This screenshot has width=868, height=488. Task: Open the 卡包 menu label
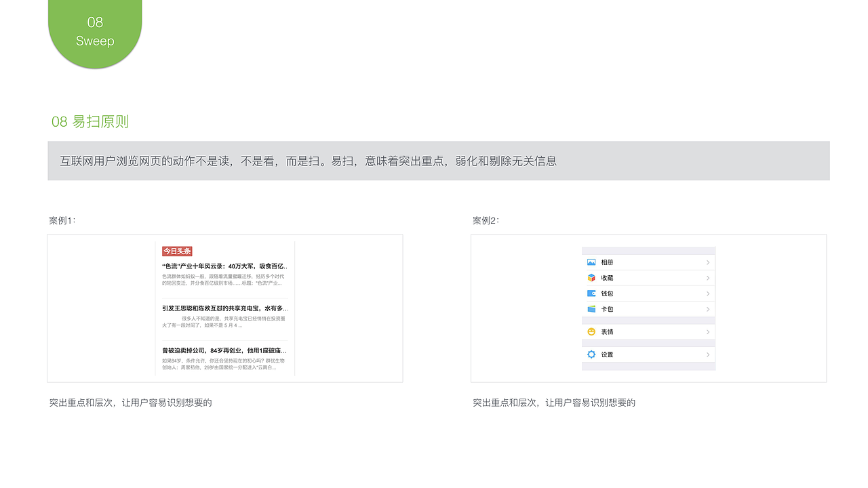point(607,309)
